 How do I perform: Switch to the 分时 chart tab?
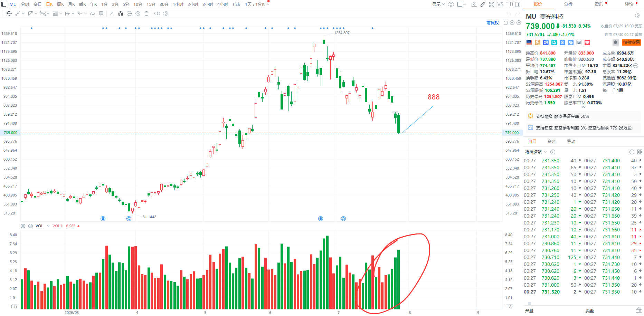point(25,4)
